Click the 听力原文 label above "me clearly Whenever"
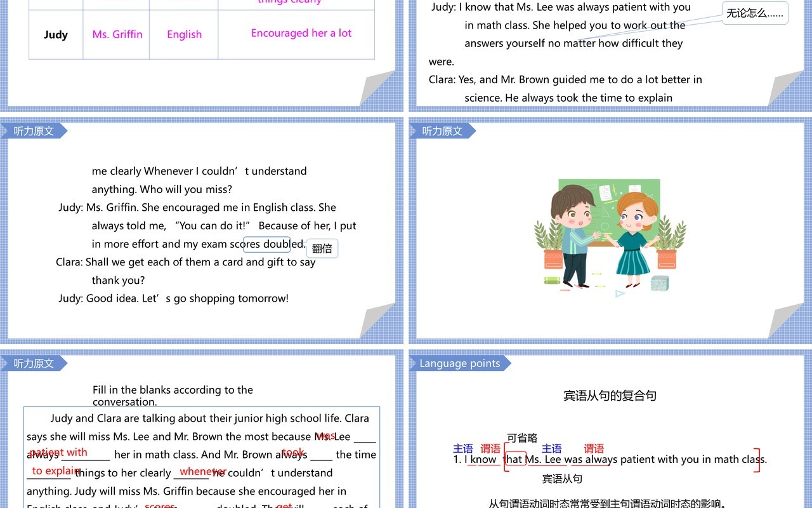Screen dimensions: 812x508 pyautogui.click(x=34, y=131)
